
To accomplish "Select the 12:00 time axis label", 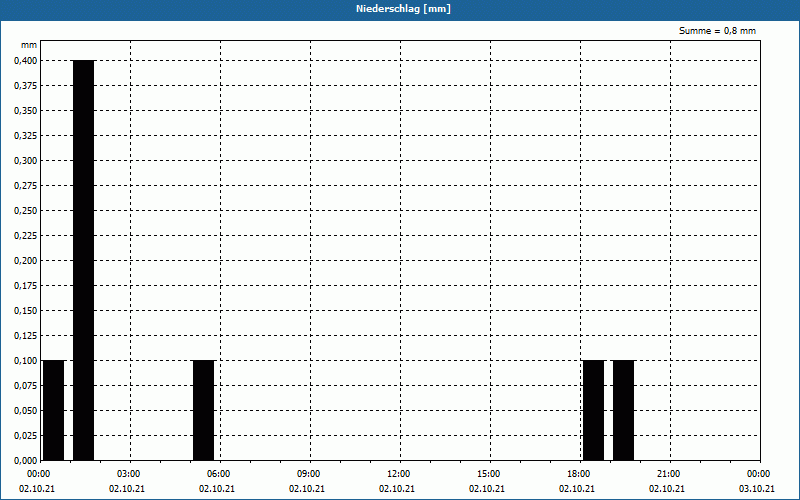I will click(398, 474).
